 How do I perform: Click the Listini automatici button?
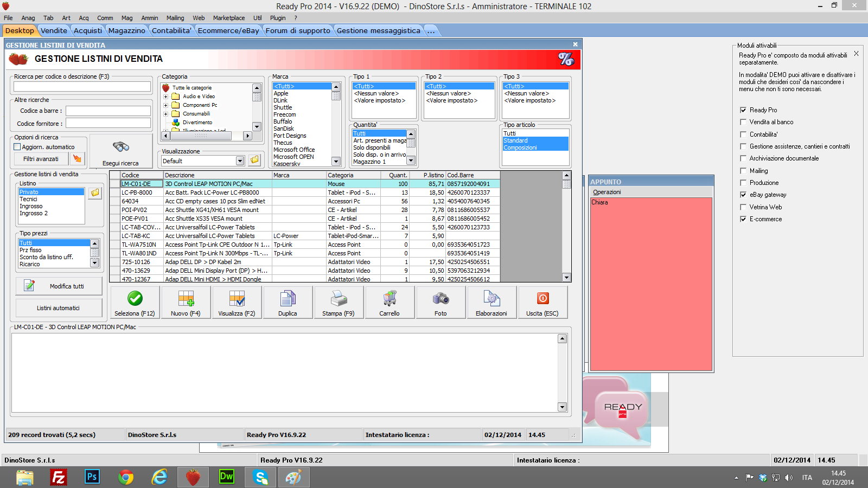click(59, 308)
